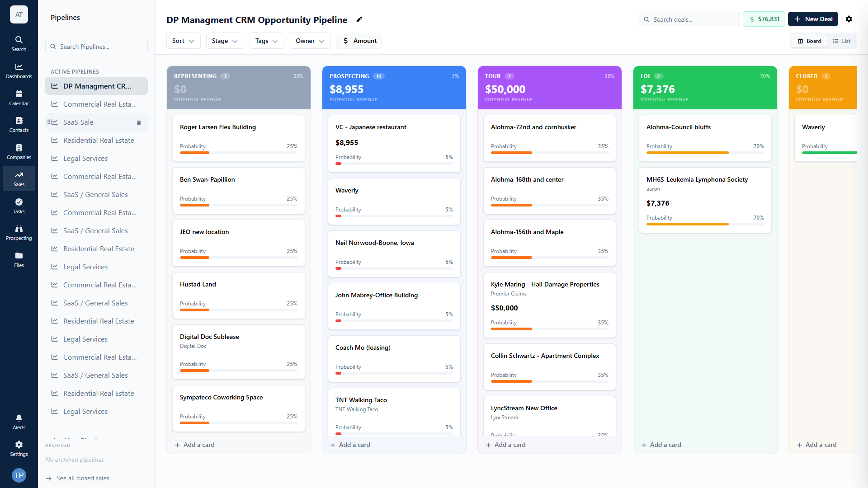The image size is (868, 488).
Task: Open Coach Mo (leasing) card
Action: [x=394, y=359]
